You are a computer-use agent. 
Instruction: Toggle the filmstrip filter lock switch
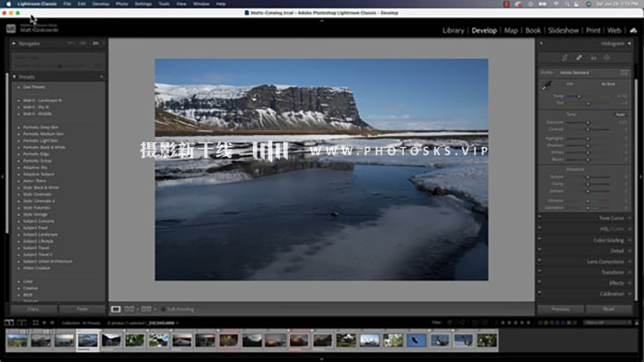coord(637,322)
